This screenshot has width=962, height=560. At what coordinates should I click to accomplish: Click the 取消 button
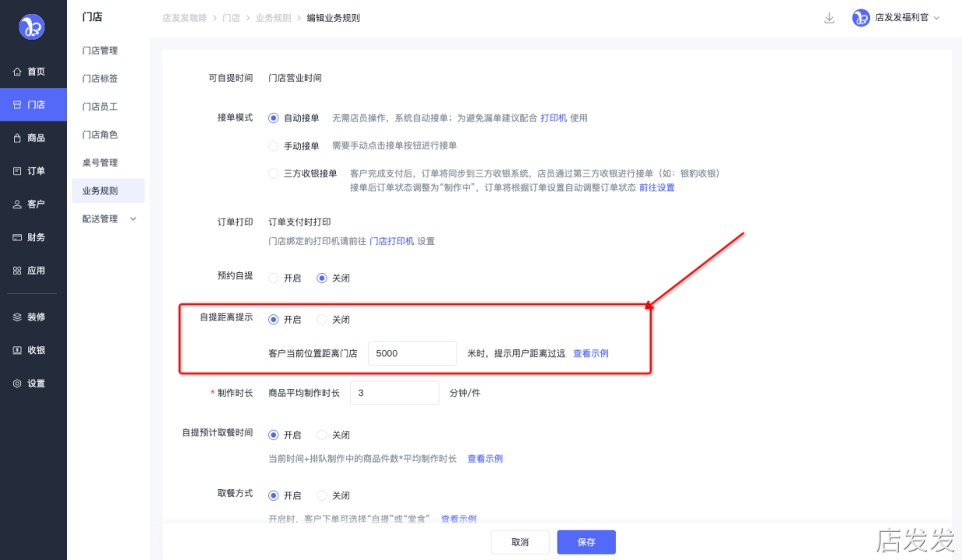point(520,542)
